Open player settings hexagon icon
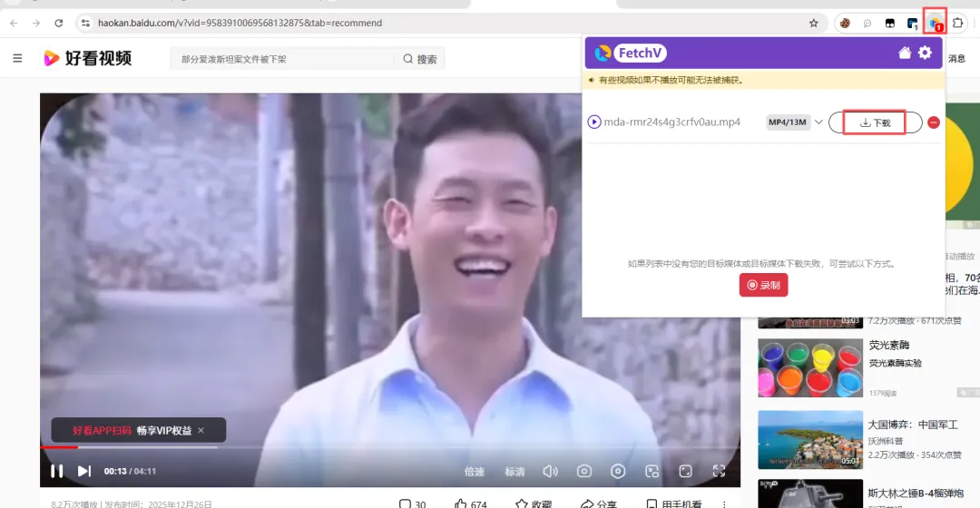 [618, 471]
